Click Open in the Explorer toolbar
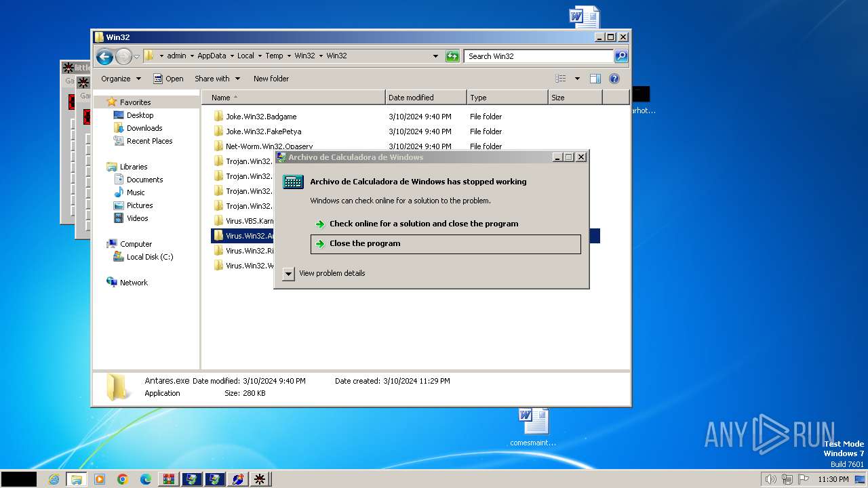 (168, 79)
